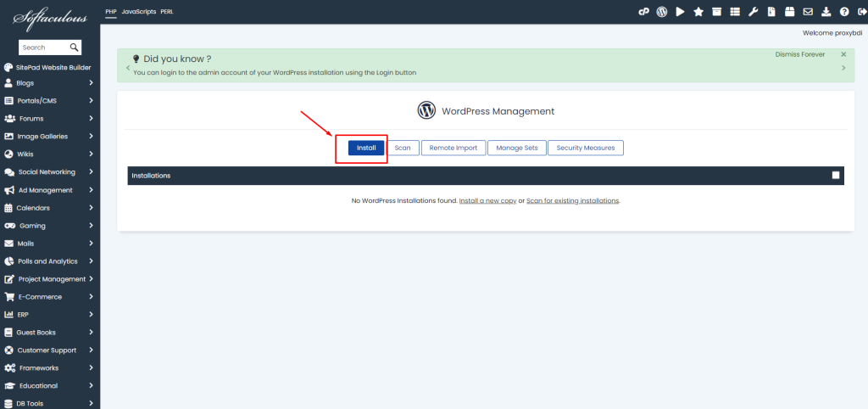
Task: Open ratings via the star icon
Action: click(698, 12)
